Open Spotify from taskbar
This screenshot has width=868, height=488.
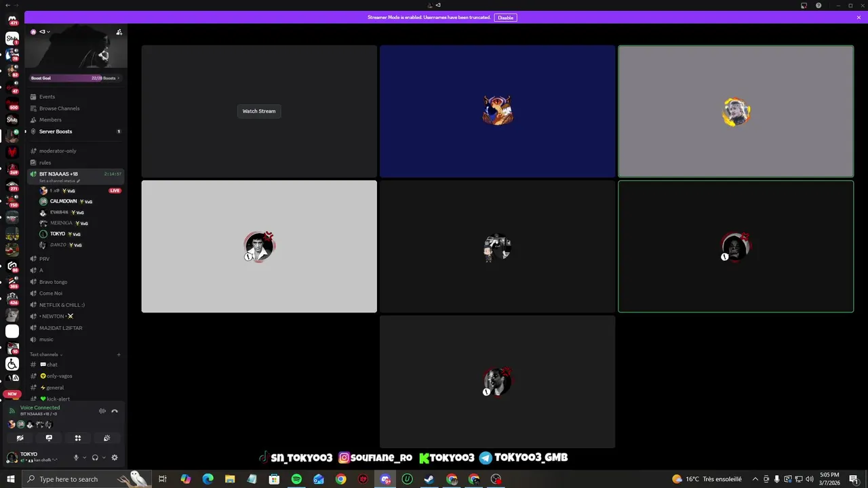click(x=296, y=479)
